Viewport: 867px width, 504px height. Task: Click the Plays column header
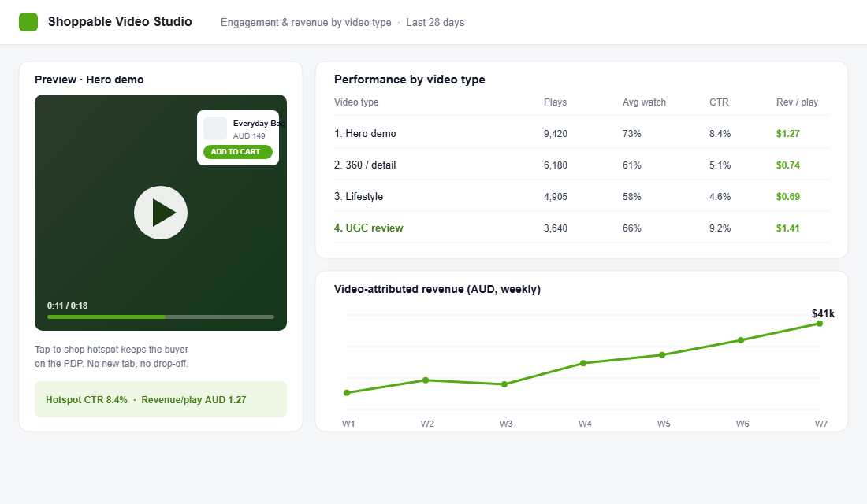pos(555,102)
